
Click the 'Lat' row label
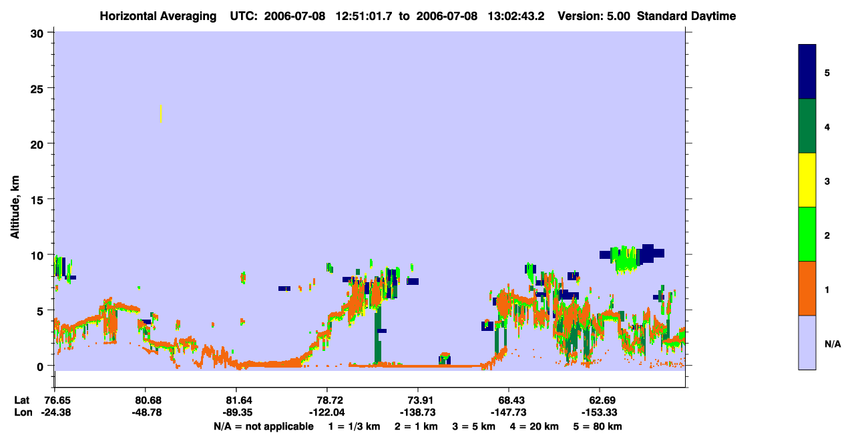(21, 400)
